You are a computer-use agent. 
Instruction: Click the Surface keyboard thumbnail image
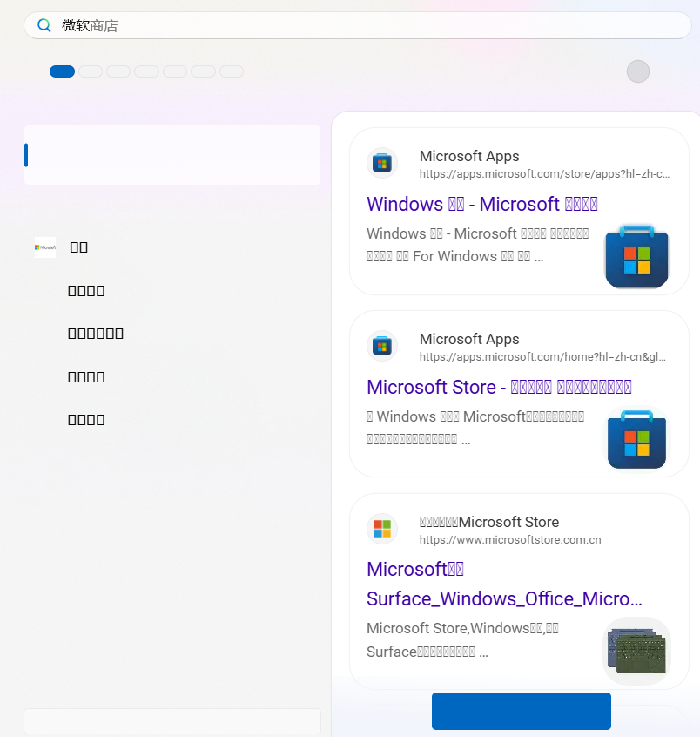click(637, 651)
